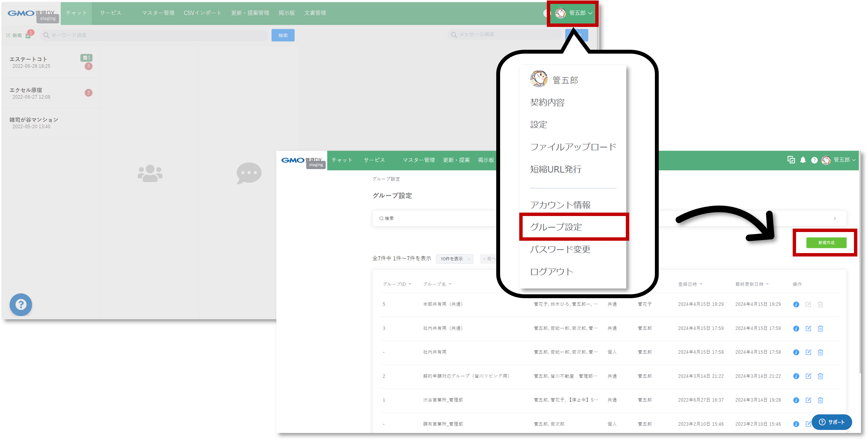Open the notification bell icon
Viewport: 868px width, 440px height.
[803, 160]
